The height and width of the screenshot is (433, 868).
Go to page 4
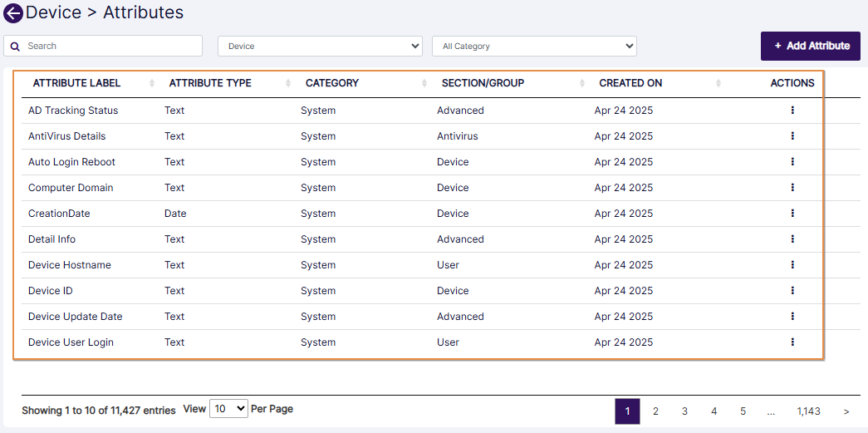(714, 411)
